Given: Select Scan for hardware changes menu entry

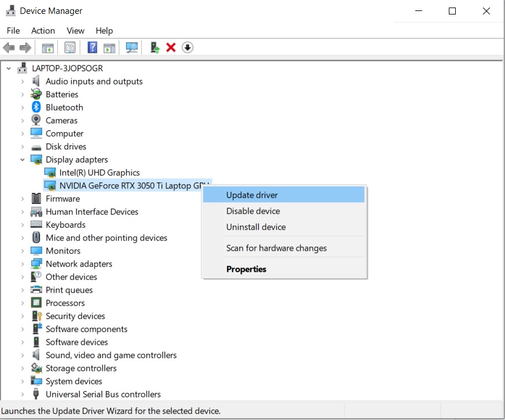Looking at the screenshot, I should (284, 248).
